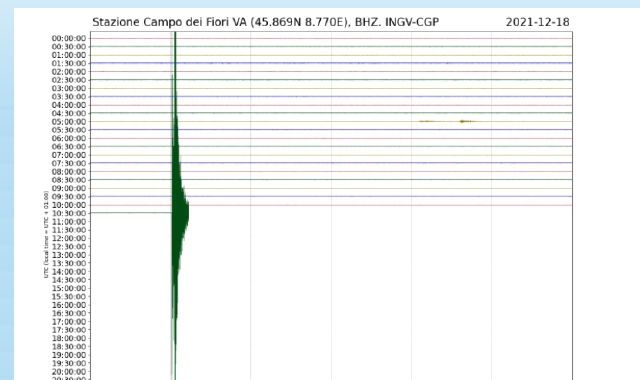Click the 20:00:00 time label
This screenshot has width=640, height=380.
tap(69, 371)
